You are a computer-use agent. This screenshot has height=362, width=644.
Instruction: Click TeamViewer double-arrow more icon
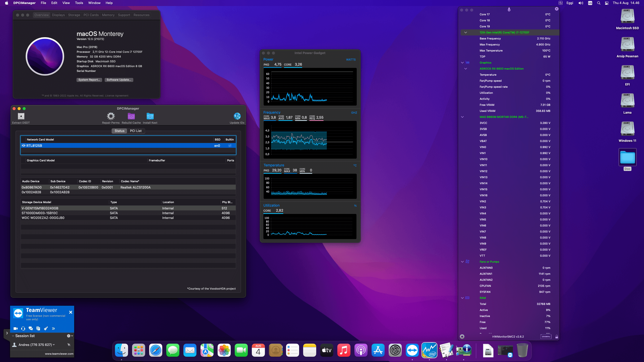coord(53,328)
